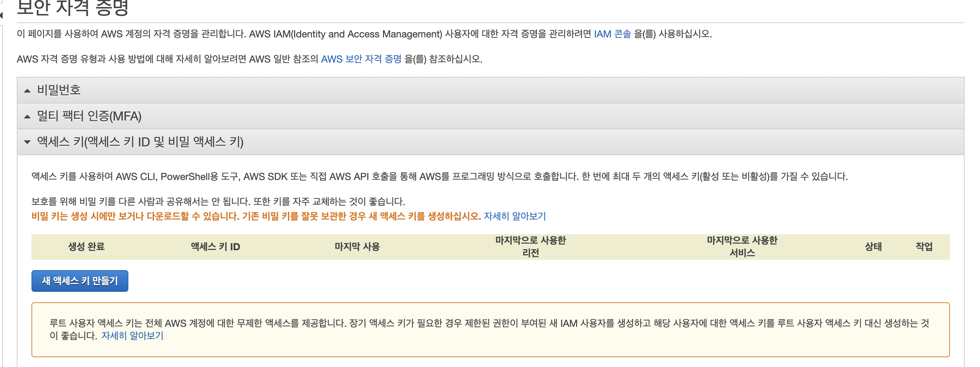Follow 자세히 알아보기 link in root user notice
The height and width of the screenshot is (367, 980).
(x=132, y=336)
